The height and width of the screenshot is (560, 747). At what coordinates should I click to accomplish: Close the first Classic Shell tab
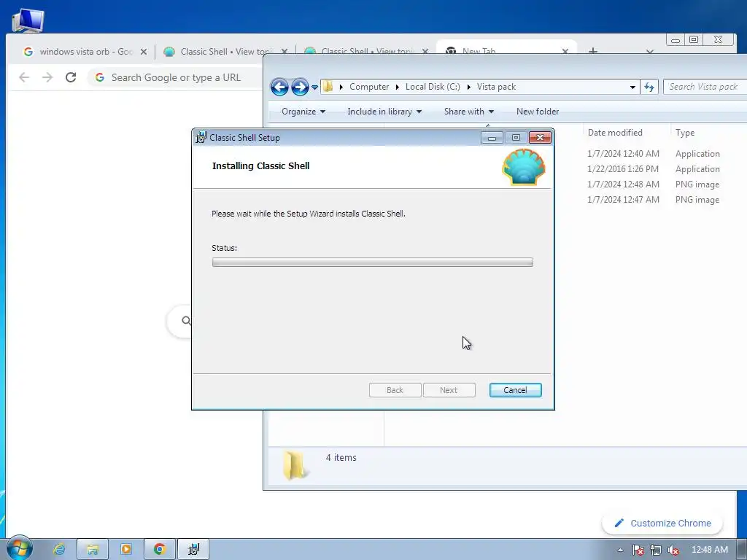pyautogui.click(x=284, y=52)
